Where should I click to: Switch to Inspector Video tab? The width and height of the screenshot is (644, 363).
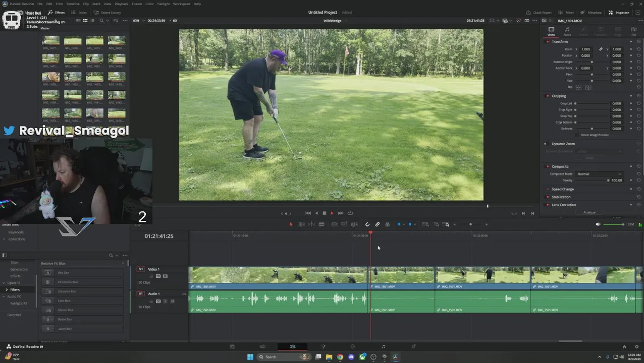click(551, 31)
